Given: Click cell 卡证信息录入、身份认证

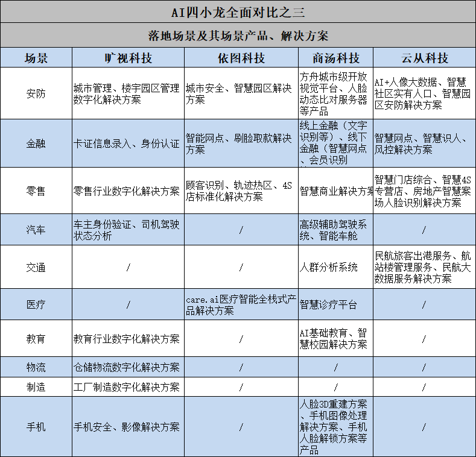Looking at the screenshot, I should point(128,143).
